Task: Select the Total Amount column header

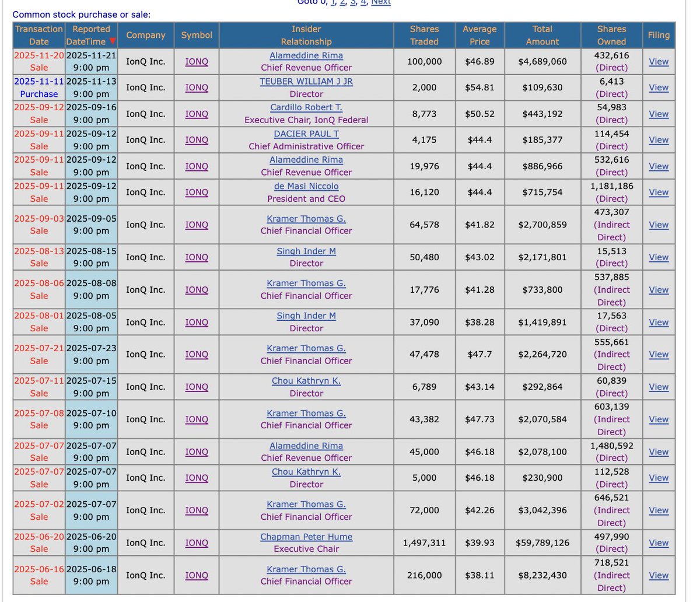Action: point(542,35)
